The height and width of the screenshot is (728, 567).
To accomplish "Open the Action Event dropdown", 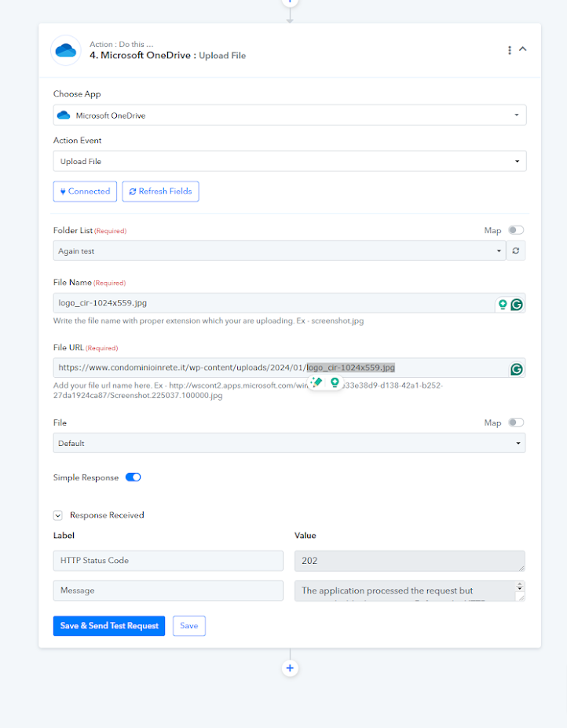I will click(290, 161).
